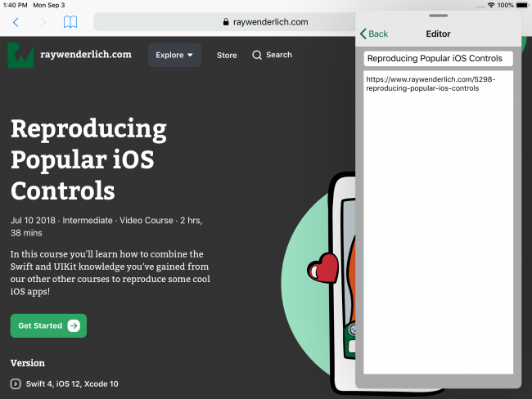Expand the Swift 4, iOS 12, Xcode 10 row

pyautogui.click(x=16, y=383)
